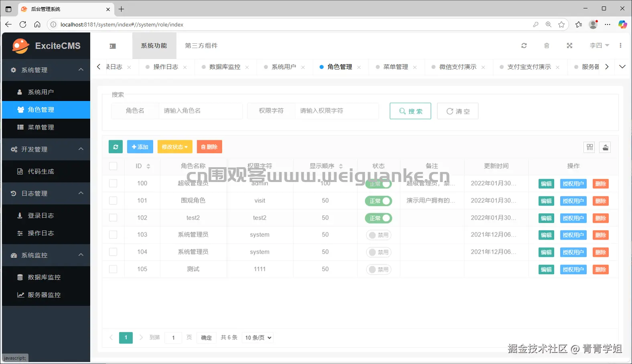Click the 清空 reset button
Image resolution: width=632 pixels, height=364 pixels.
pyautogui.click(x=458, y=111)
